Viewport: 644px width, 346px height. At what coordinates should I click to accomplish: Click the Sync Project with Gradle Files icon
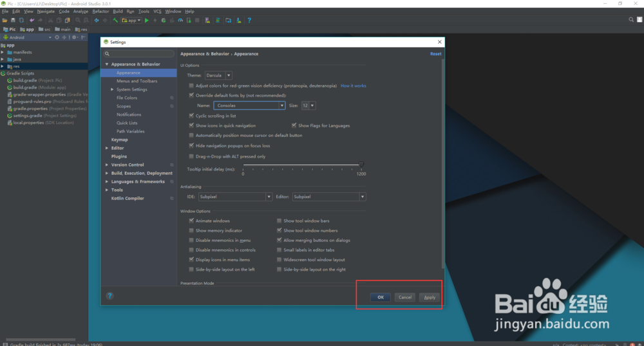coord(218,20)
